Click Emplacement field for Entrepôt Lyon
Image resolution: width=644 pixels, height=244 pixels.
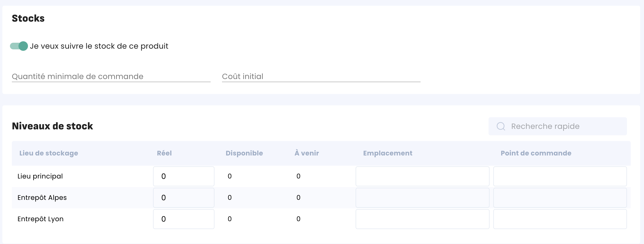click(422, 219)
